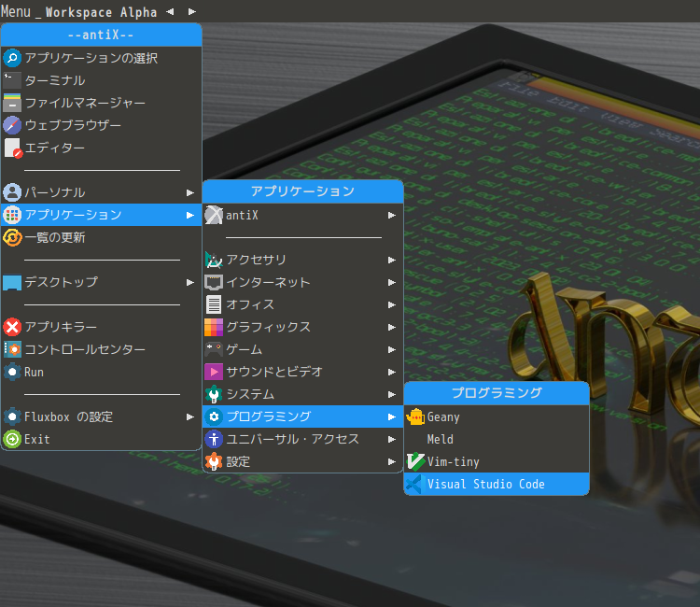The height and width of the screenshot is (607, 700).
Task: Expand the ゲーム submenu arrow
Action: pos(391,349)
